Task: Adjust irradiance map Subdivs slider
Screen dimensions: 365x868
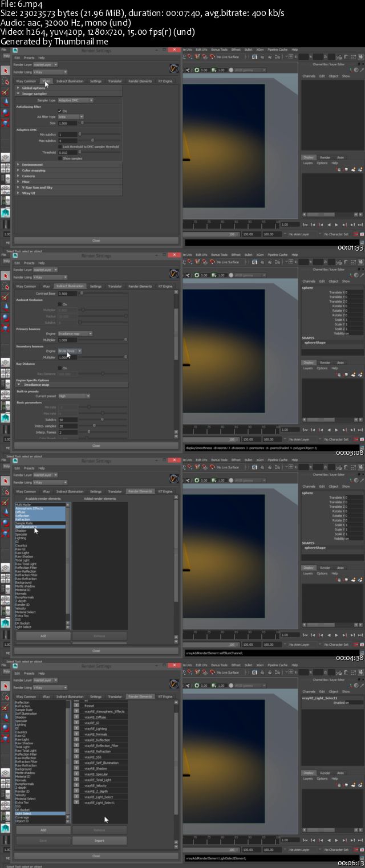Action: (103, 419)
